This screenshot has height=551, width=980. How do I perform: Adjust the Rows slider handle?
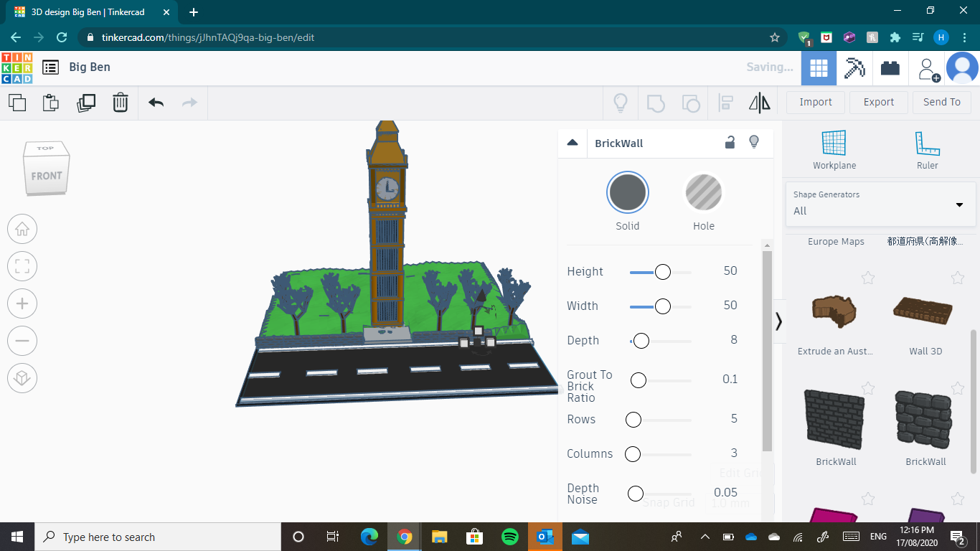(x=633, y=420)
